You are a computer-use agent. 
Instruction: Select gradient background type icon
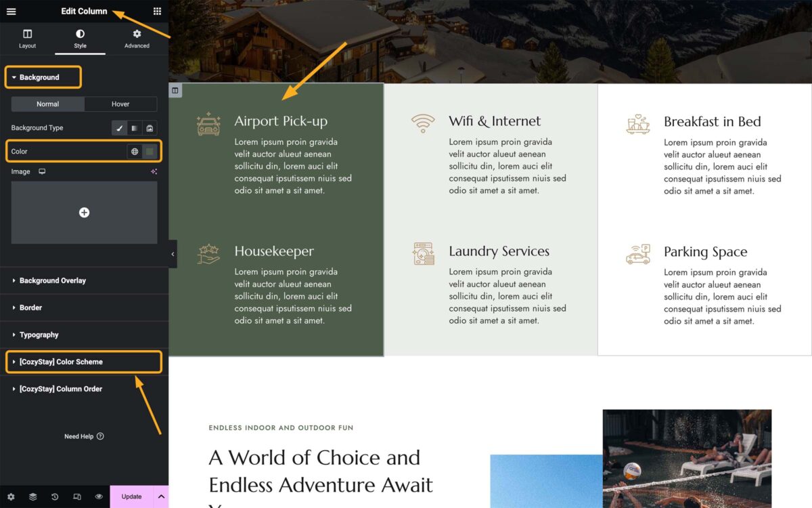tap(135, 128)
